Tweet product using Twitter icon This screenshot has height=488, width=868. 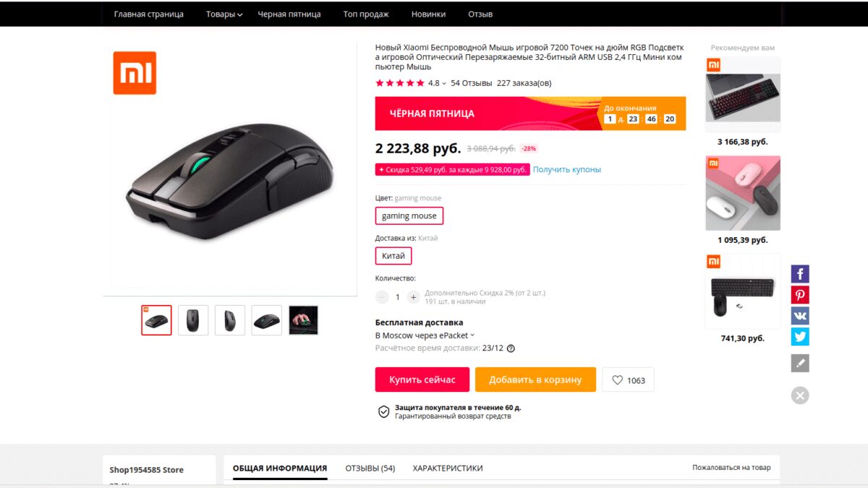799,337
